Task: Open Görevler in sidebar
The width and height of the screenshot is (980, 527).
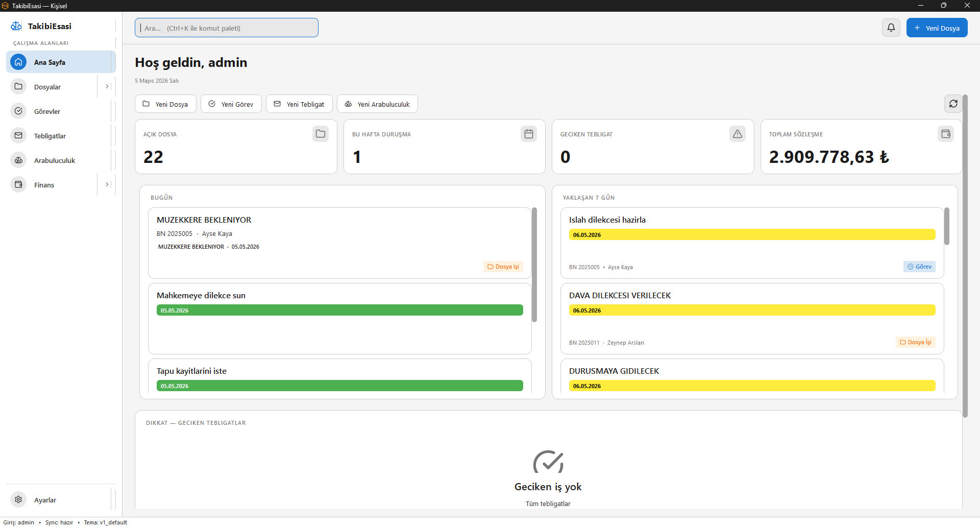Action: 61,111
